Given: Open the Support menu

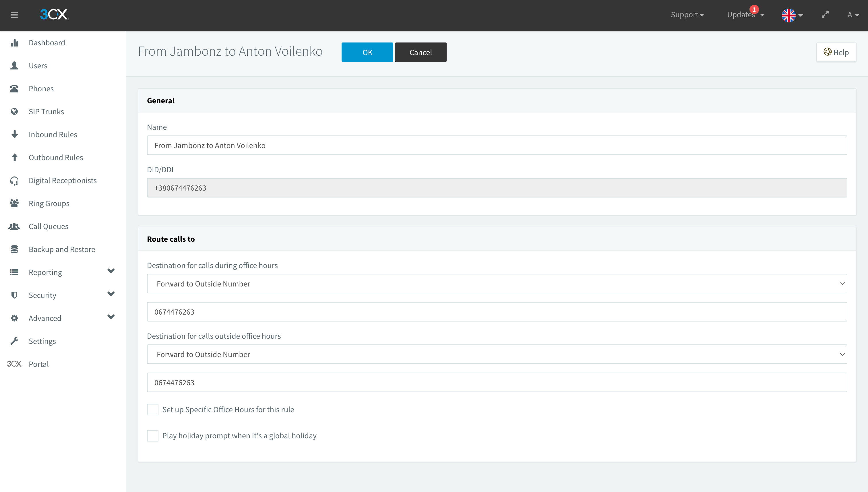Looking at the screenshot, I should pos(687,15).
